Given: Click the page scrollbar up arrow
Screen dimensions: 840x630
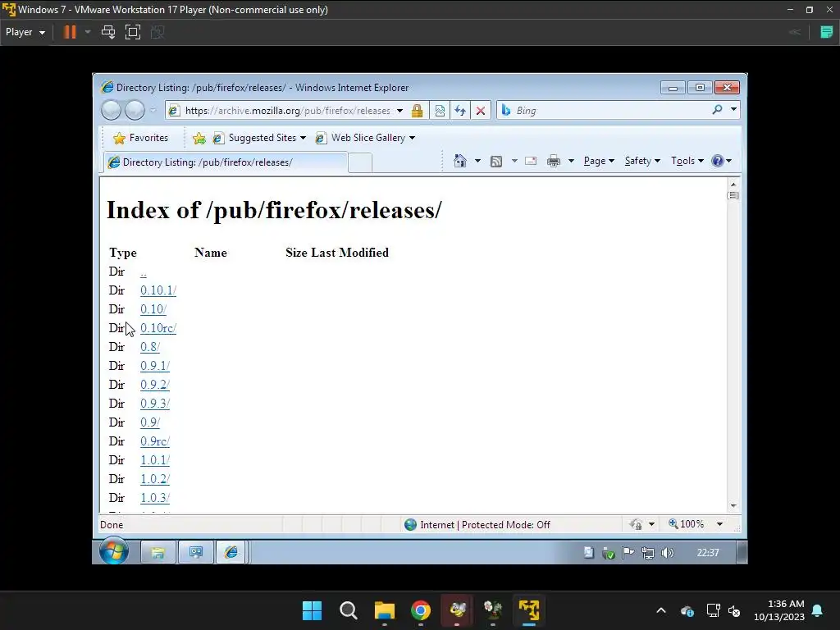Looking at the screenshot, I should click(733, 184).
